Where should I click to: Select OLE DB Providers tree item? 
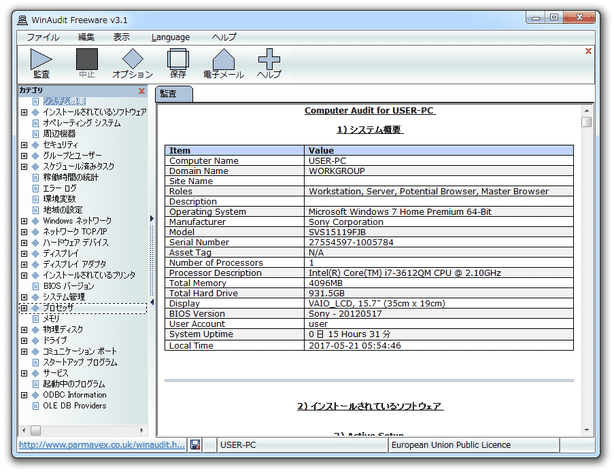pos(74,406)
